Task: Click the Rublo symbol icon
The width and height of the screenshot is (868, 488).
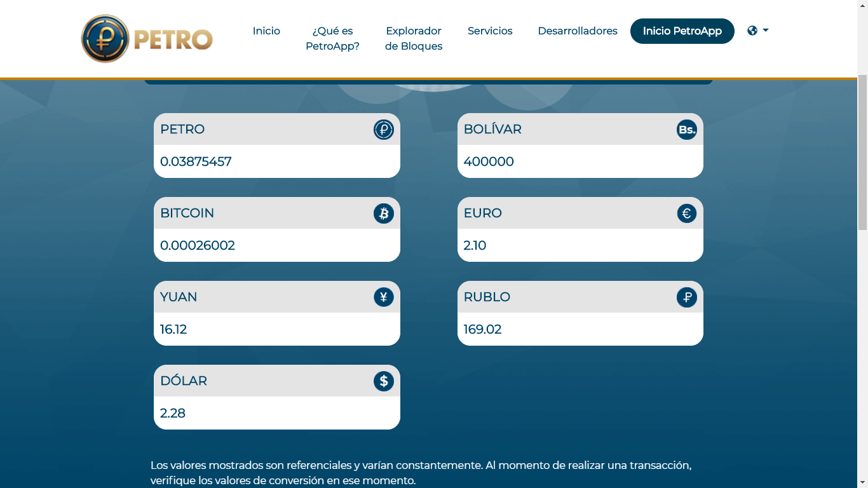Action: (687, 297)
